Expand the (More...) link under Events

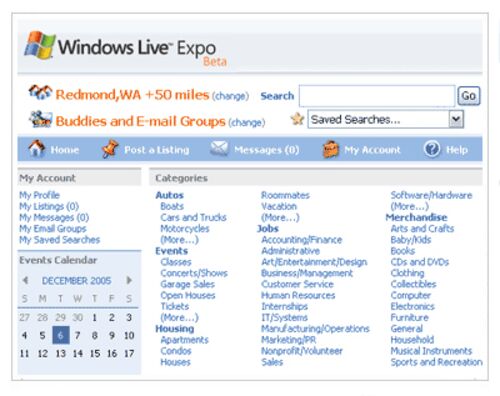179,317
